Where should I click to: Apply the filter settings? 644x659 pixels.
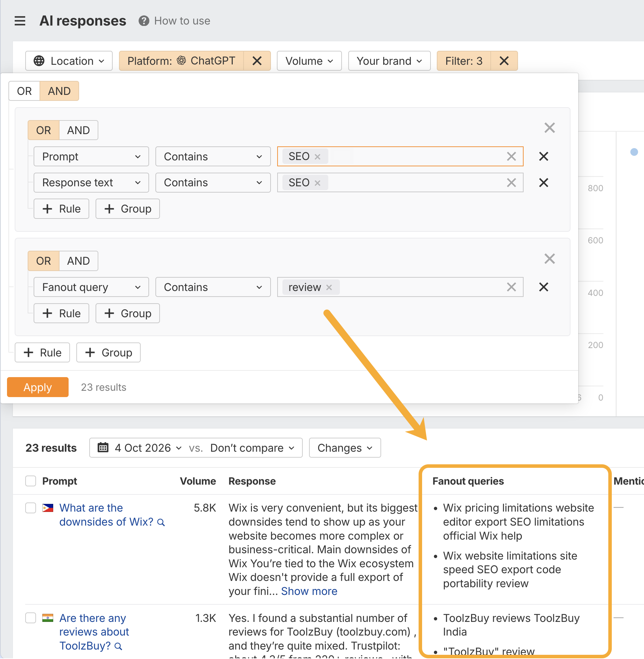pyautogui.click(x=38, y=387)
